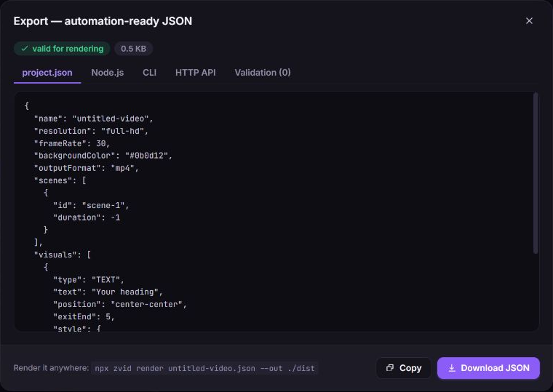Image resolution: width=553 pixels, height=392 pixels.
Task: Click the Export — automation-ready JSON title
Action: pyautogui.click(x=103, y=21)
